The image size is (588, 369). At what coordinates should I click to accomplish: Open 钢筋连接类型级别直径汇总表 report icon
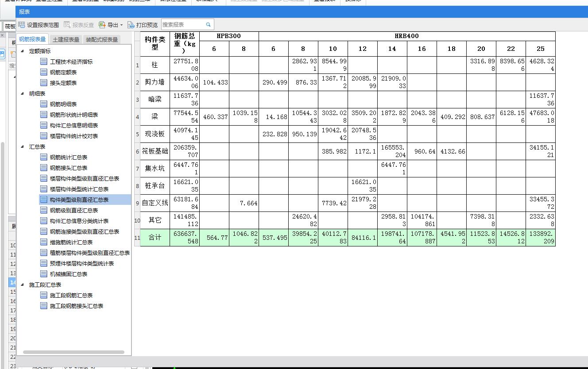point(43,231)
